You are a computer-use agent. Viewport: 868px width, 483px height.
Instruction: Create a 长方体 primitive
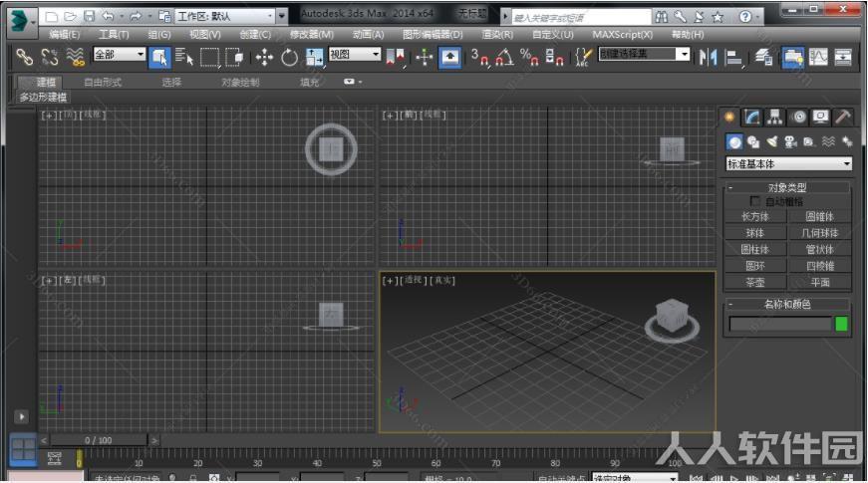755,216
